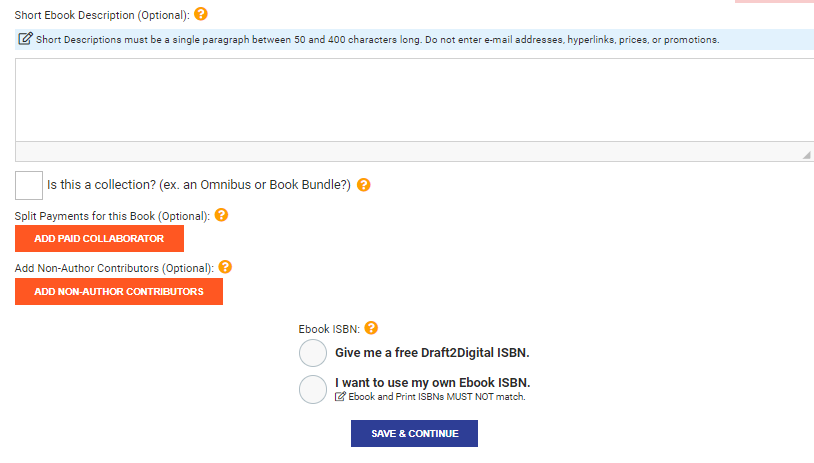This screenshot has height=463, width=814.
Task: View help icon next to Ebook ISBN
Action: (x=371, y=328)
